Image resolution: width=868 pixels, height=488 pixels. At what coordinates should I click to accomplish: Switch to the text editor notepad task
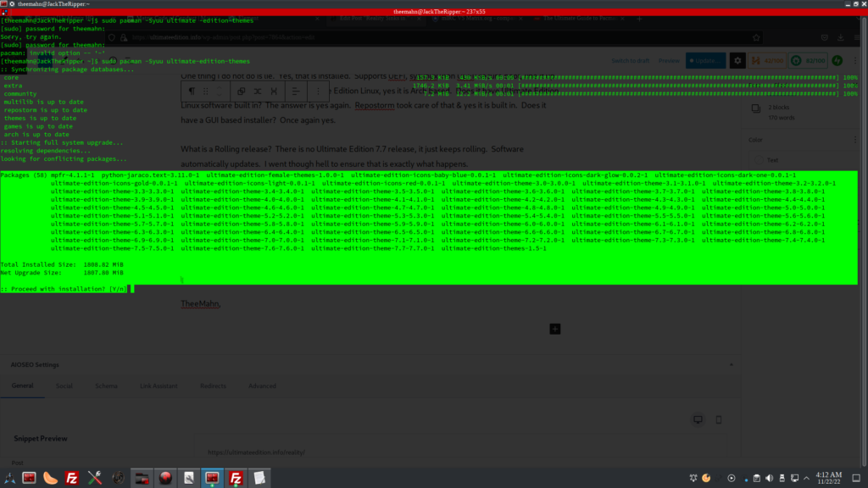click(x=259, y=478)
